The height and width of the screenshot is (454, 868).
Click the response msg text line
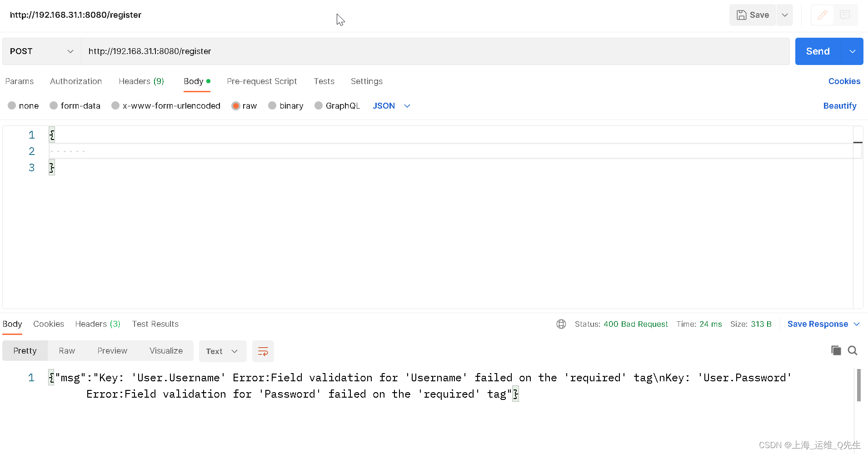pos(420,386)
